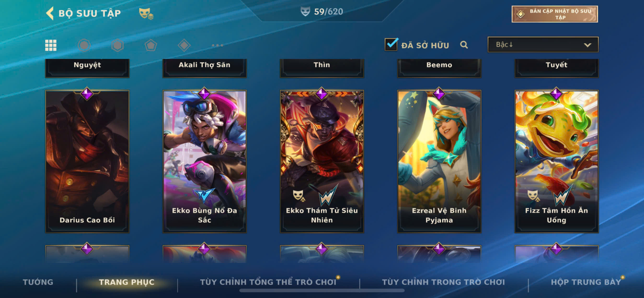Switch to the Tướng tab
The height and width of the screenshot is (298, 644).
point(38,282)
